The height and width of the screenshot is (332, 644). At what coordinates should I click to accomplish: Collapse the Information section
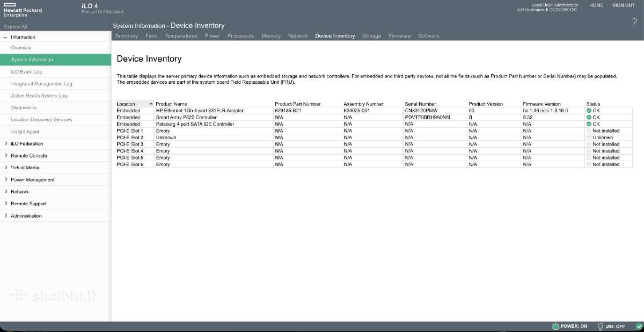coord(5,37)
